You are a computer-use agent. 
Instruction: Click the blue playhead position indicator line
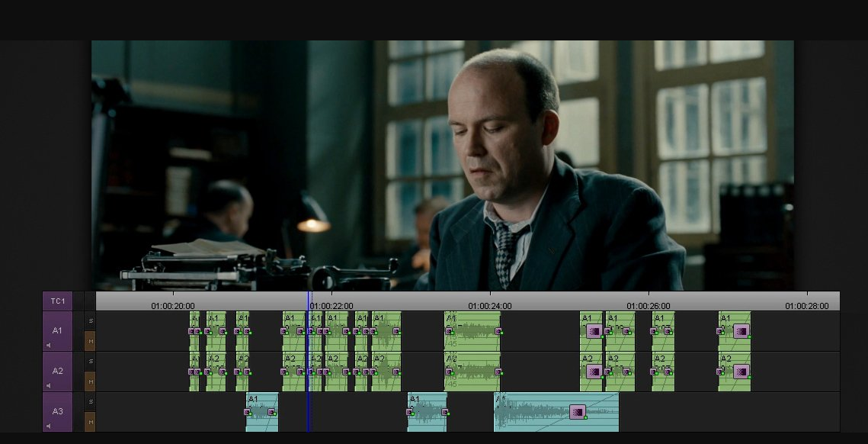(x=309, y=362)
